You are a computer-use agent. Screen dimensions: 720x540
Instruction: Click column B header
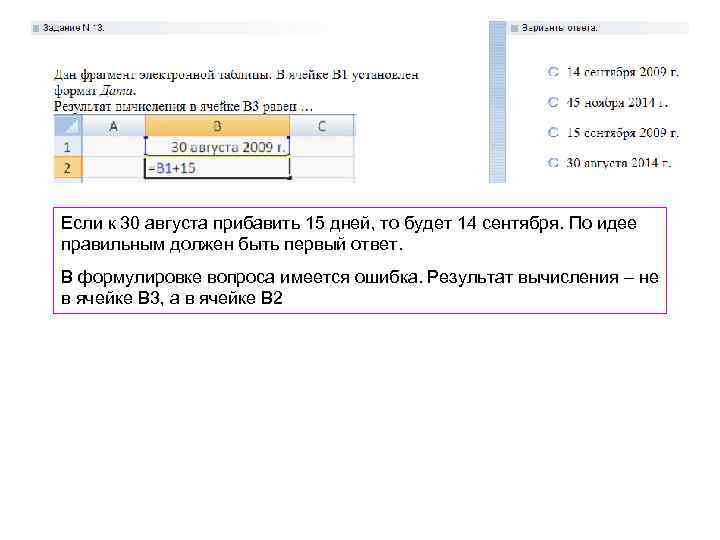(217, 126)
